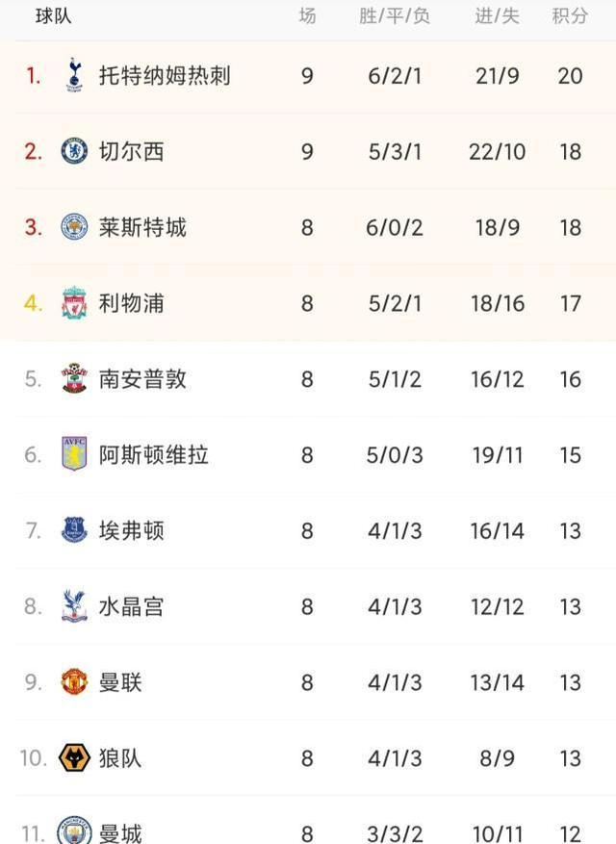This screenshot has width=616, height=844.
Task: Click the Tottenham Hotspur club crest
Action: coord(74,75)
